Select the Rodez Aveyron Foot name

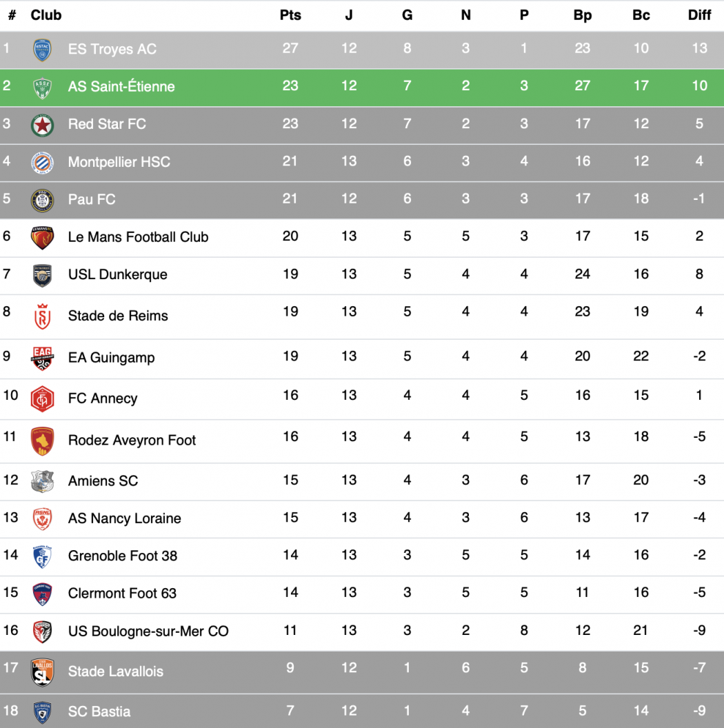pyautogui.click(x=132, y=440)
